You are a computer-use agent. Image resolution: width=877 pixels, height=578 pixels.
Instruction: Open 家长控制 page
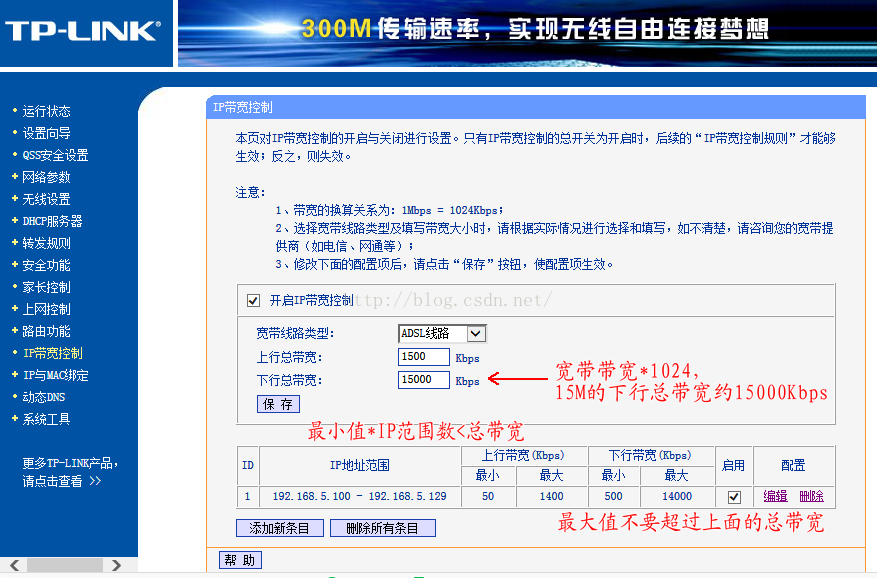pos(46,287)
